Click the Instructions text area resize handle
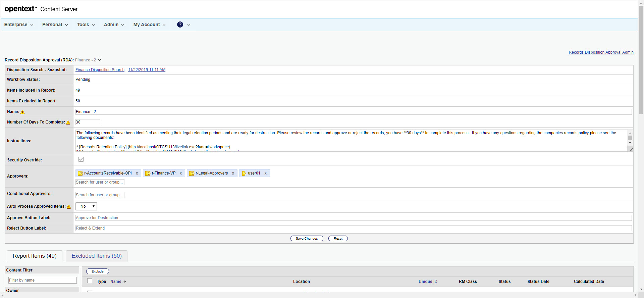The width and height of the screenshot is (644, 298). (631, 149)
